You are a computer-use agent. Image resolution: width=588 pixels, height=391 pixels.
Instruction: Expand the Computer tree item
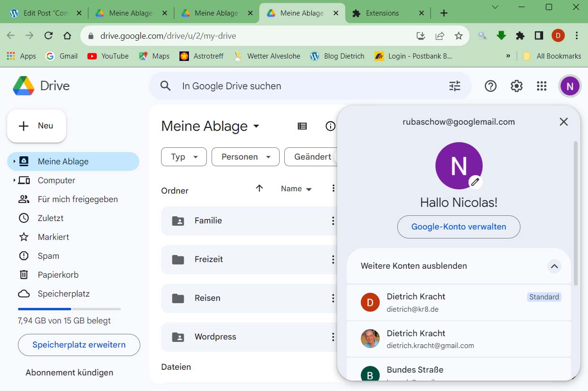14,180
